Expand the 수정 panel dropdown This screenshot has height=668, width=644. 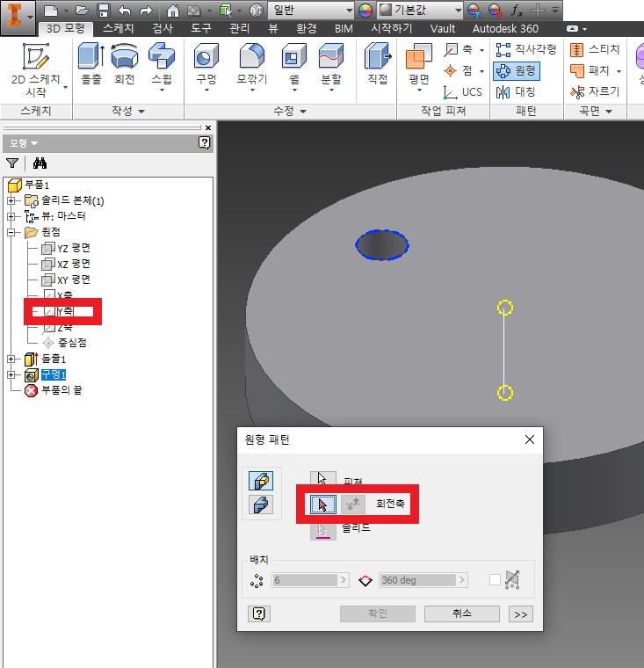pos(290,112)
